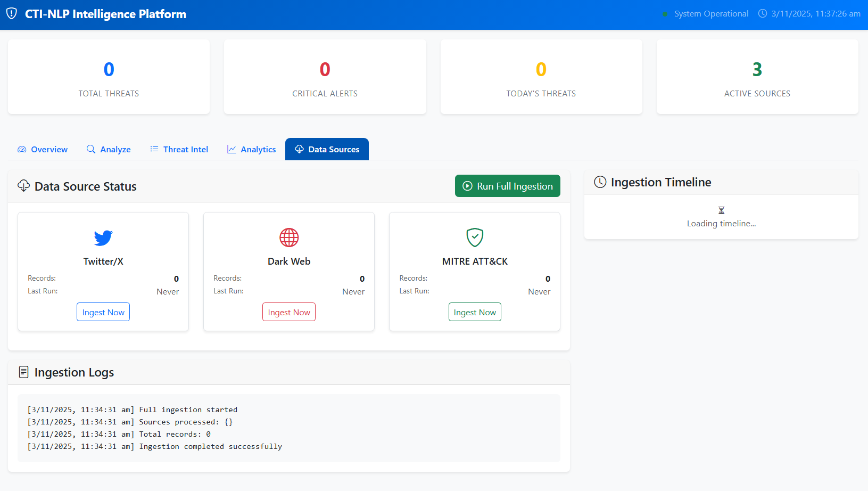Trigger MITRE ATT&CK Ingest Now button
The height and width of the screenshot is (491, 868).
click(475, 312)
